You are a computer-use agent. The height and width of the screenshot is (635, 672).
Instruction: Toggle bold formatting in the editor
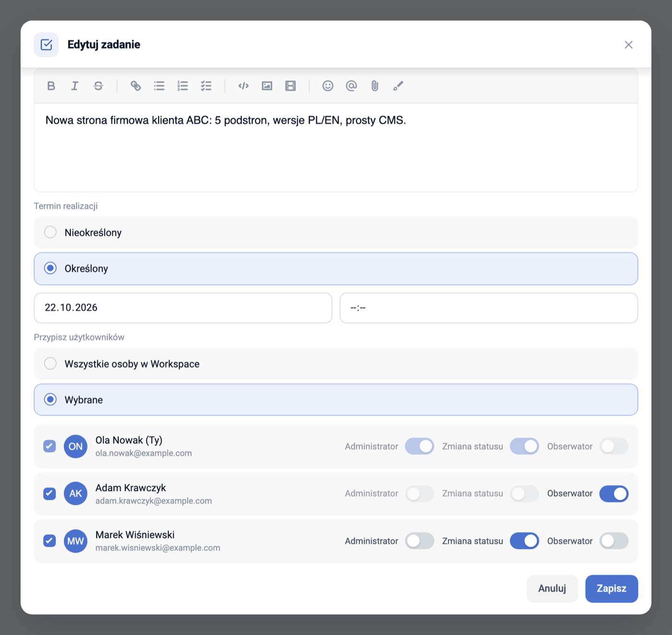pos(51,86)
